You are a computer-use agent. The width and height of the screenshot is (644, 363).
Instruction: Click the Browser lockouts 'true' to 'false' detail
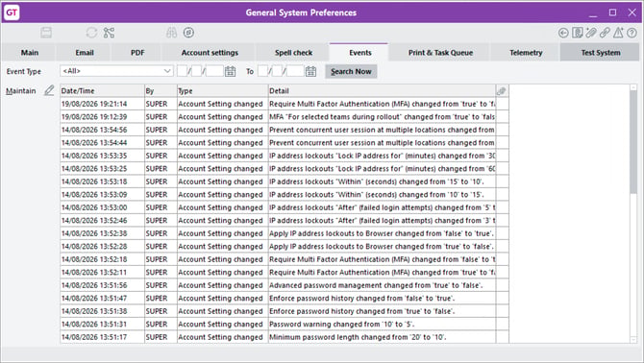(382, 247)
